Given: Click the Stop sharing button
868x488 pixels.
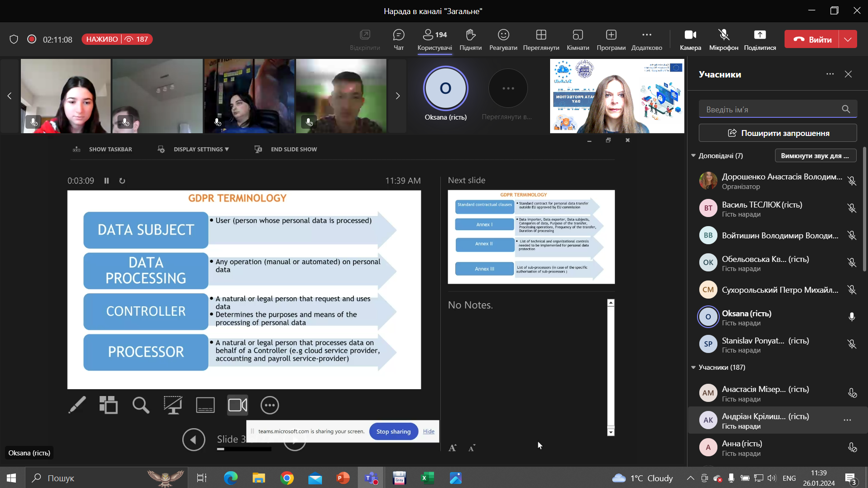Looking at the screenshot, I should coord(393,431).
